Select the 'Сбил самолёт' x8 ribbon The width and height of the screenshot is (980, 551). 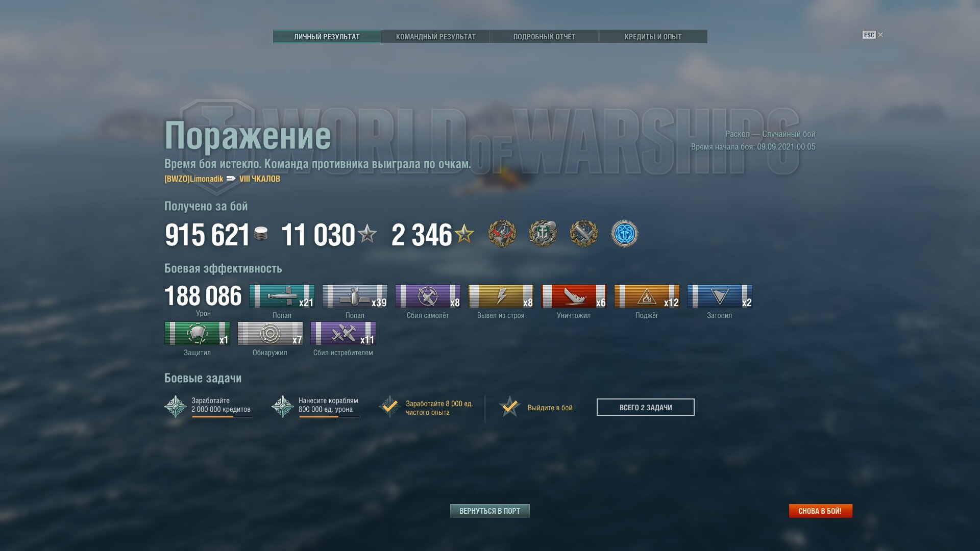coord(428,296)
